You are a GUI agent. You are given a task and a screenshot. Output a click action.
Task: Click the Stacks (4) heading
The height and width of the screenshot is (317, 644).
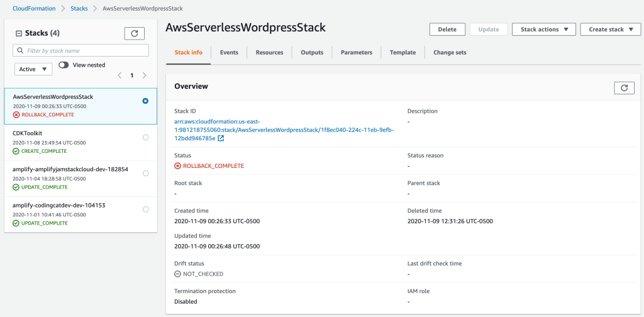coord(42,33)
